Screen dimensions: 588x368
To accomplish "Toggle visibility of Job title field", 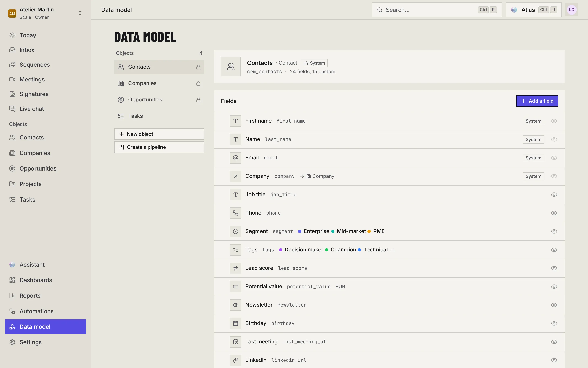I will [554, 195].
